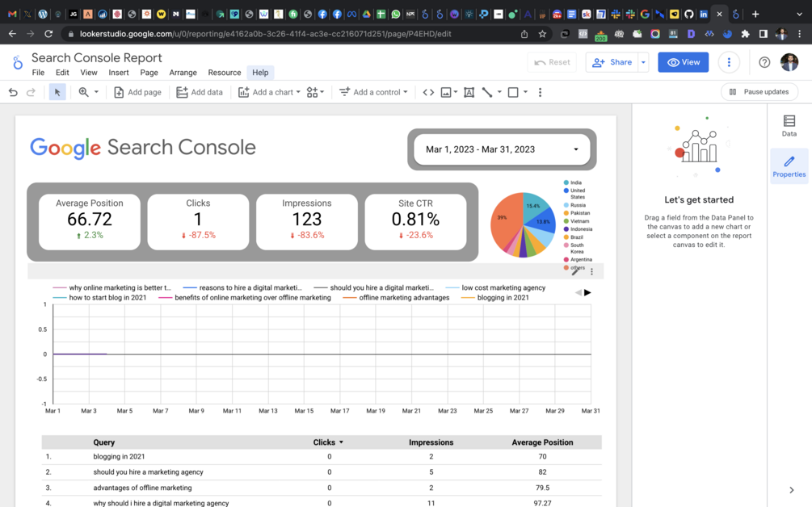
Task: Expand the Share options dropdown arrow
Action: pos(643,62)
